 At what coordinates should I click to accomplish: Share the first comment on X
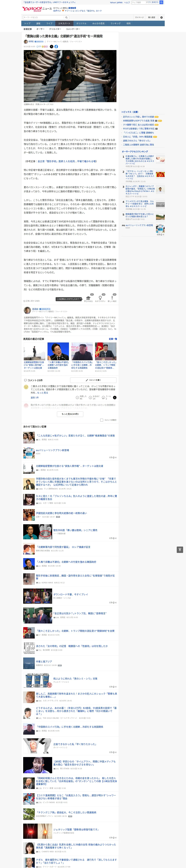114,398
